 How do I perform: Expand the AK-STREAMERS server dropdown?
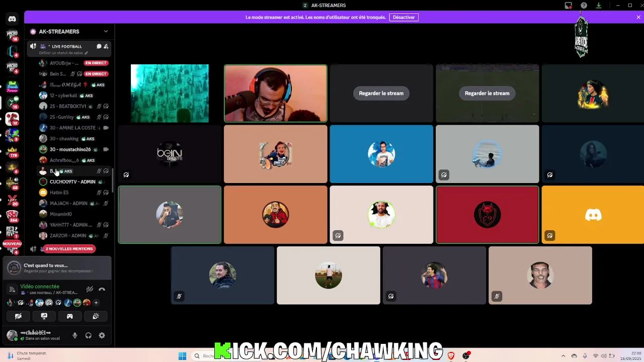click(106, 31)
